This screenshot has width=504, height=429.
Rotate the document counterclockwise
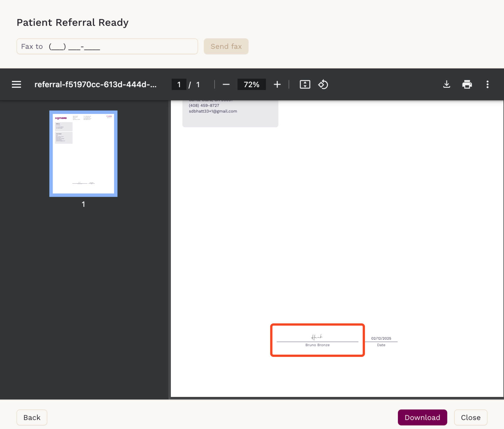[323, 84]
